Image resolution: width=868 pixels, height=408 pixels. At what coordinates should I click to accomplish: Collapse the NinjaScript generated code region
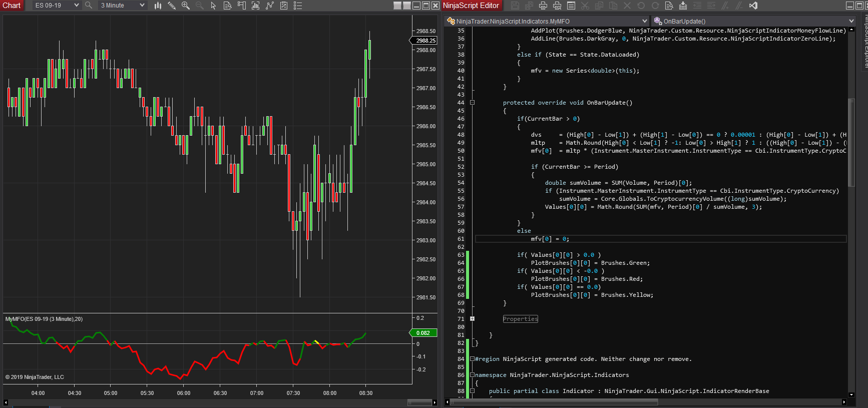click(x=472, y=359)
